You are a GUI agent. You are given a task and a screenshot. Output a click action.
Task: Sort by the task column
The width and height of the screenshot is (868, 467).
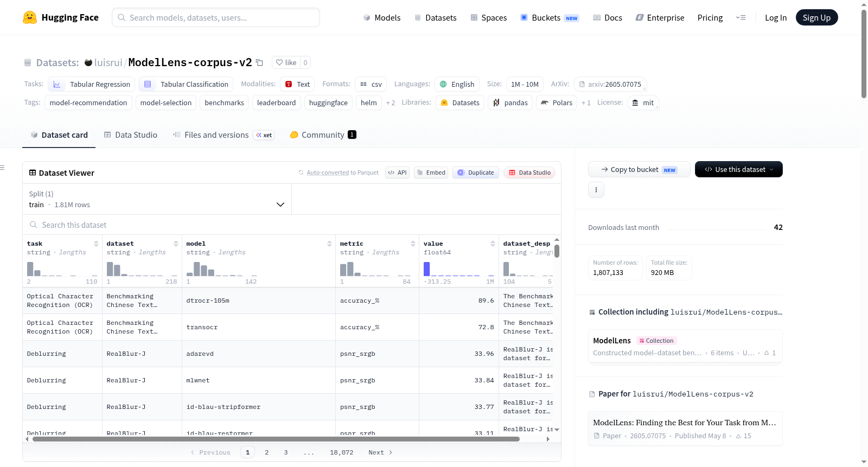pos(96,244)
